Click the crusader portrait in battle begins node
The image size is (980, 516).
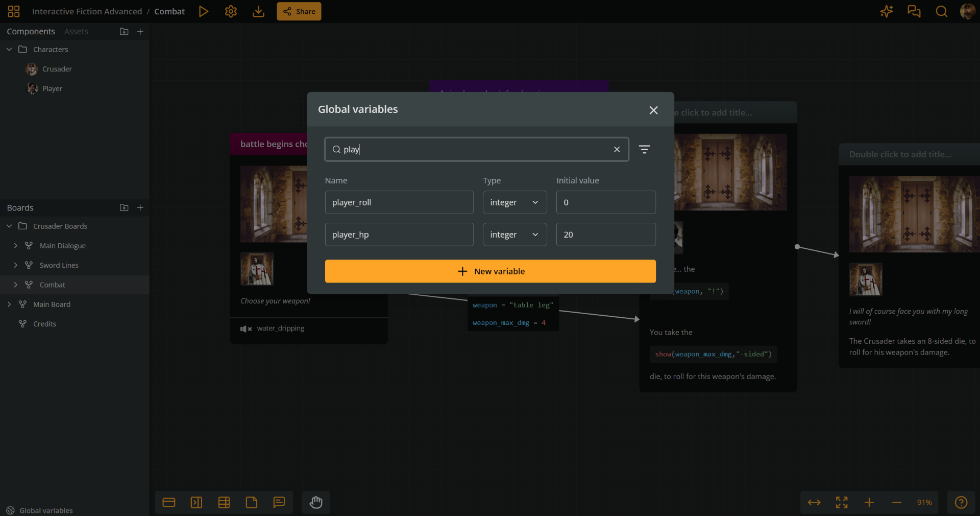tap(257, 269)
